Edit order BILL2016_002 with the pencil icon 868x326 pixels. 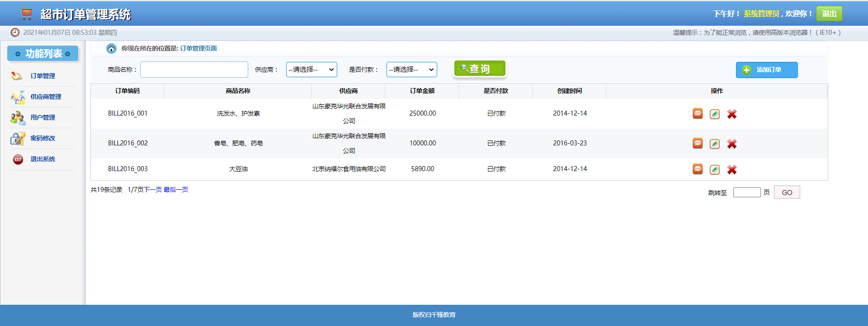715,144
